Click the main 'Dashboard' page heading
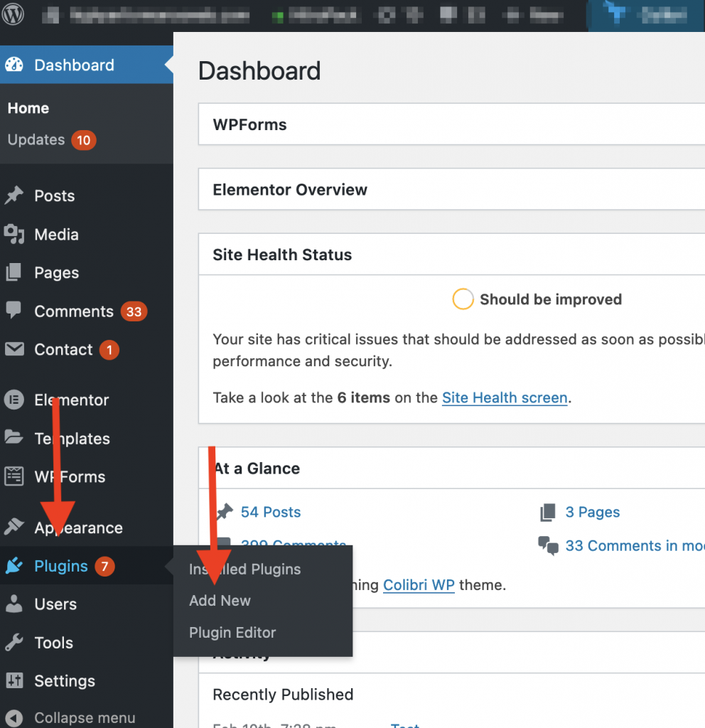705x728 pixels. (259, 71)
